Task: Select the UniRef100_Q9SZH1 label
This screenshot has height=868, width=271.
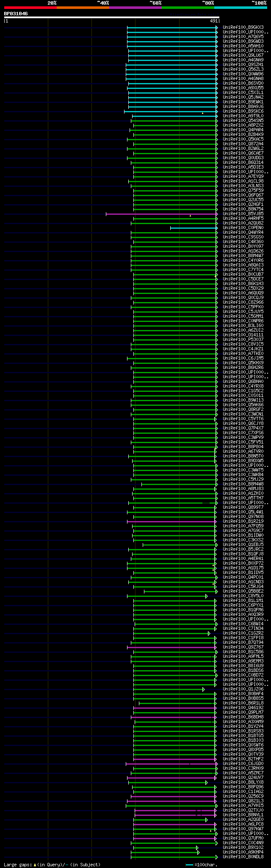Action: 243,65
